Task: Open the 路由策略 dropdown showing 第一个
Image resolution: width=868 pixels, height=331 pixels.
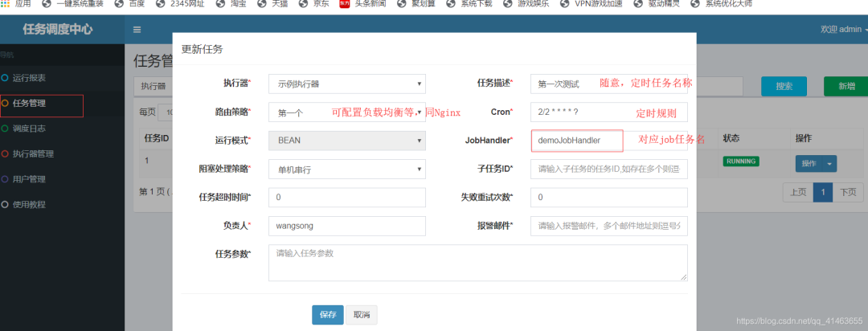Action: click(347, 112)
